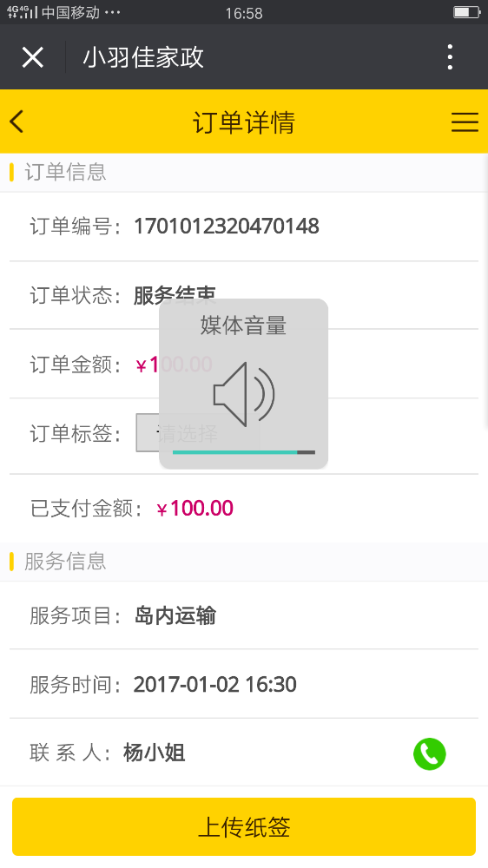
Task: Open the three-dot overflow menu
Action: 450,57
